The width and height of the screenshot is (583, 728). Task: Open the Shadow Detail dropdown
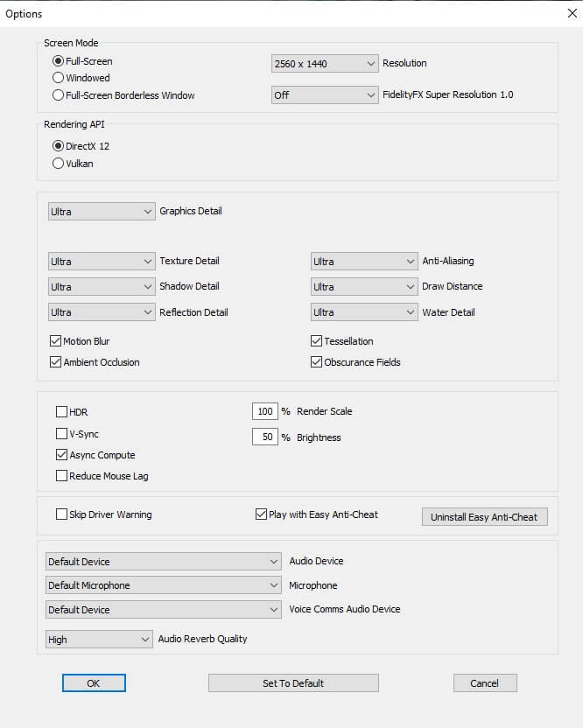(101, 286)
